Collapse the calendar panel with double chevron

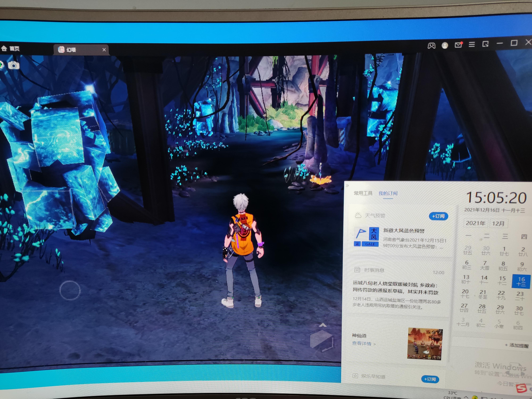pos(347,185)
